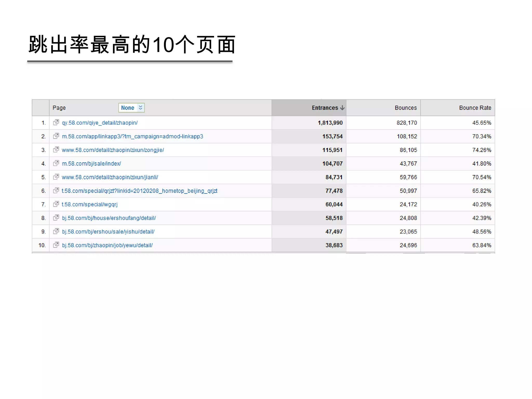Open t.58.com/special/qrjzt linkid link

[x=139, y=191]
